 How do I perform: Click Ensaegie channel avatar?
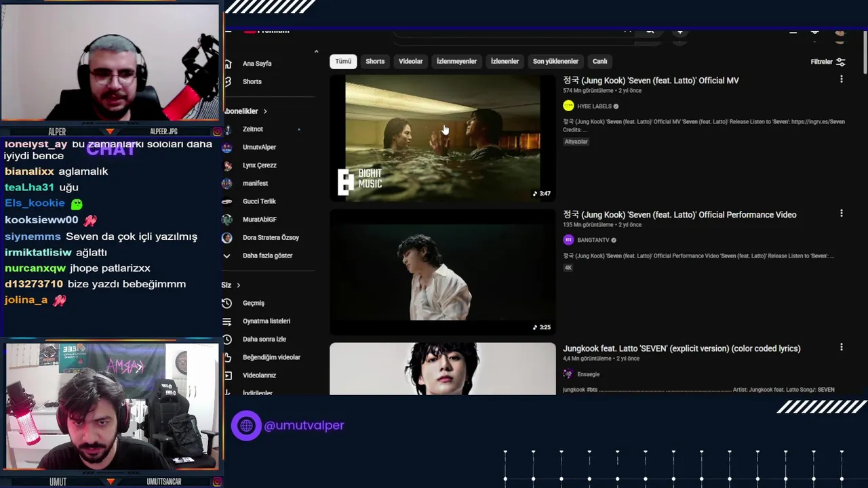click(x=568, y=374)
